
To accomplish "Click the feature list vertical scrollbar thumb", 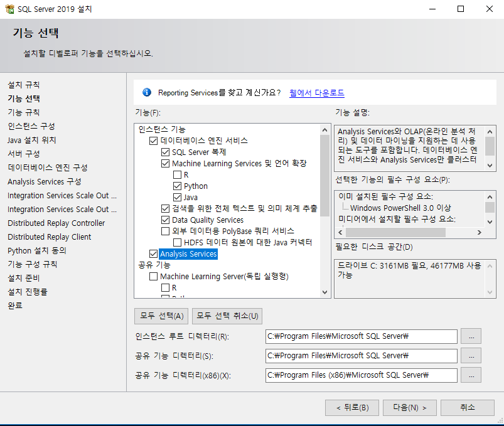I will tap(324, 176).
